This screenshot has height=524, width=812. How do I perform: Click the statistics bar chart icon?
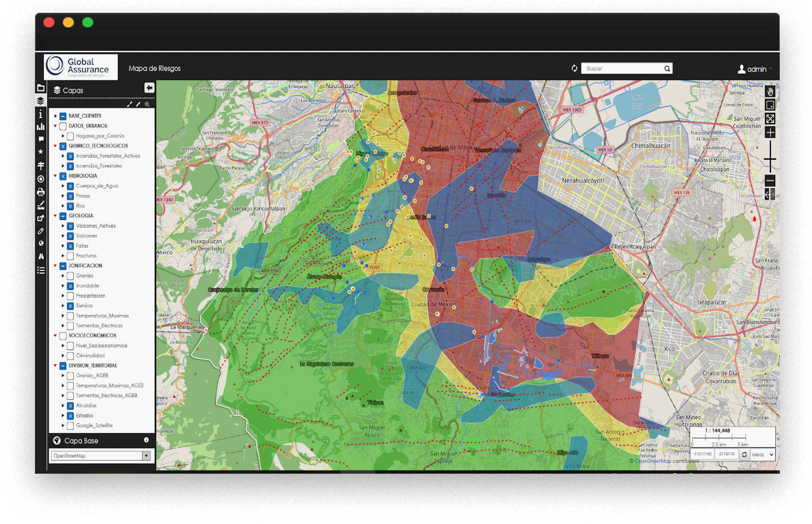tap(40, 127)
